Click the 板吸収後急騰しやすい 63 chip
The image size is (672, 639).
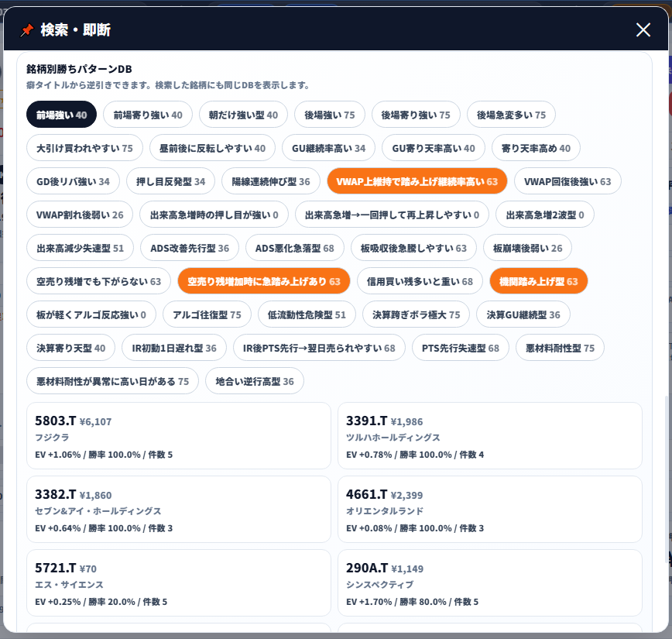[413, 247]
